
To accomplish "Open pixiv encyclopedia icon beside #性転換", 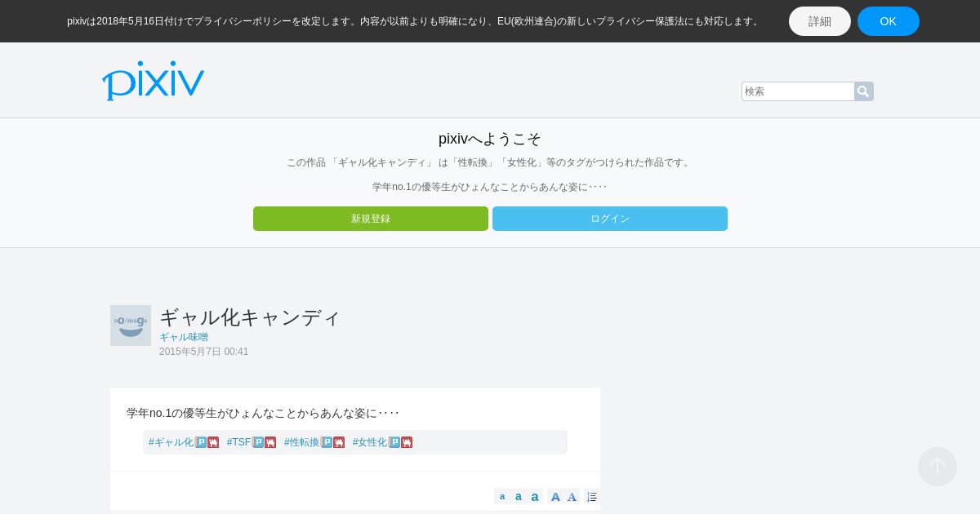I will tap(327, 442).
